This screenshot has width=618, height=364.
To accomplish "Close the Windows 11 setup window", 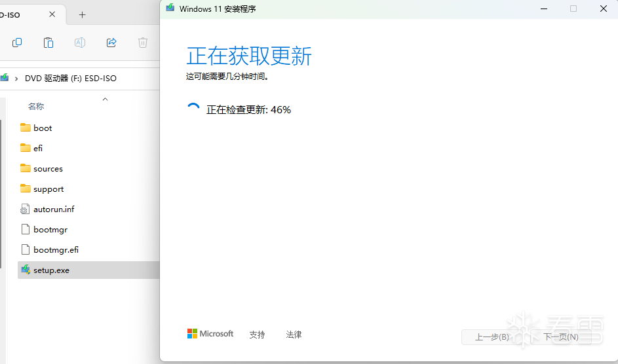I will [x=604, y=9].
